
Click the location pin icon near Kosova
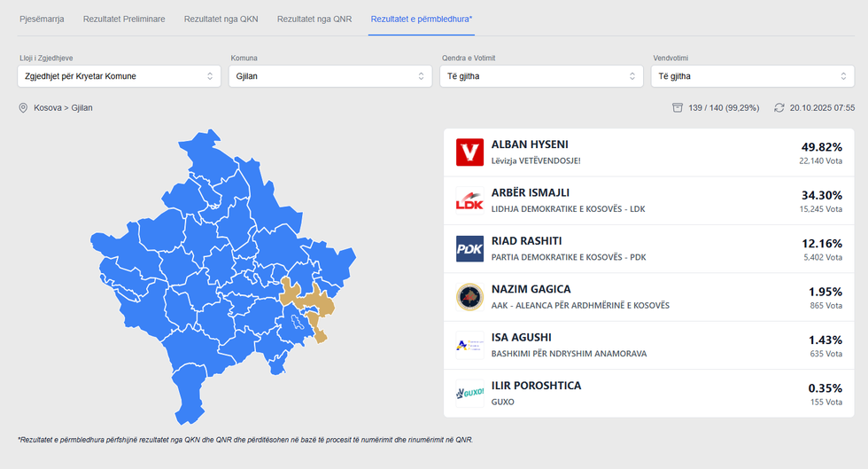tap(23, 107)
